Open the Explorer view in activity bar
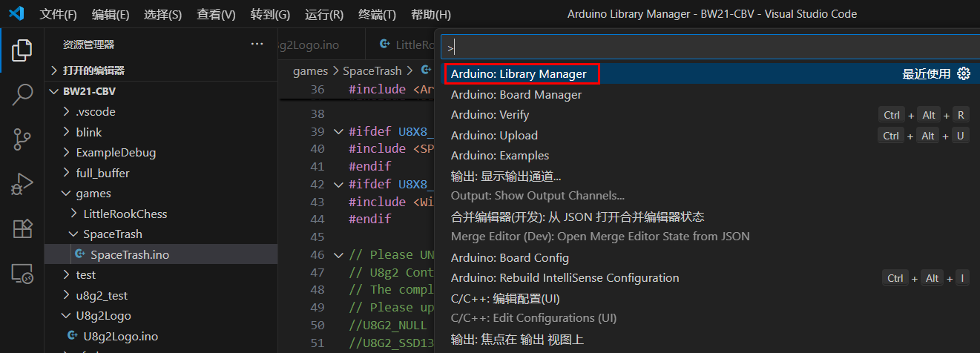The height and width of the screenshot is (353, 980). (x=22, y=50)
